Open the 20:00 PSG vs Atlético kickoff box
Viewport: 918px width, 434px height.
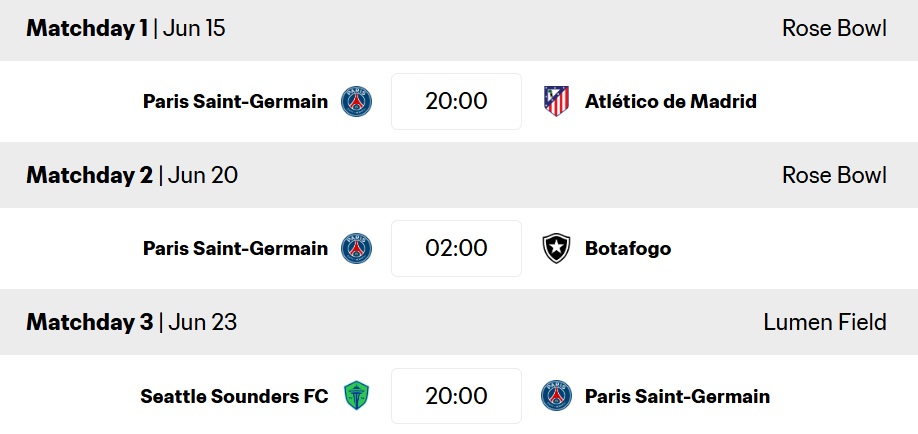456,101
